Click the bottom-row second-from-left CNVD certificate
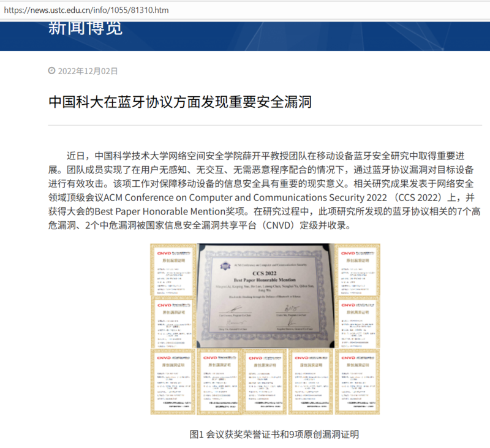The height and width of the screenshot is (448, 490). coord(219,381)
